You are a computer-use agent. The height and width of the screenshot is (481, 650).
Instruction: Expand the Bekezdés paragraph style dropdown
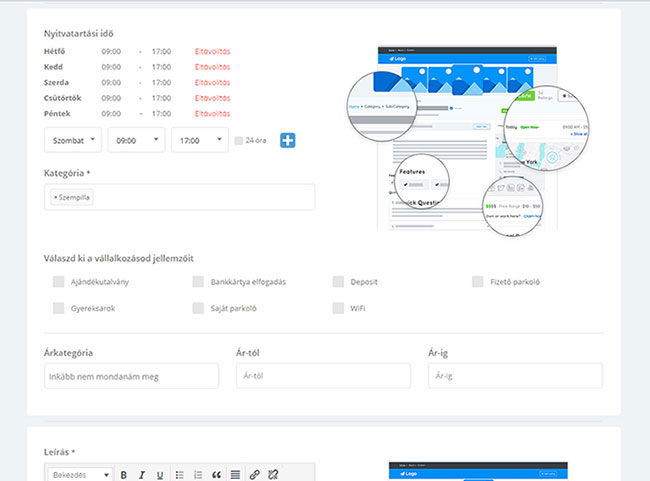click(80, 474)
